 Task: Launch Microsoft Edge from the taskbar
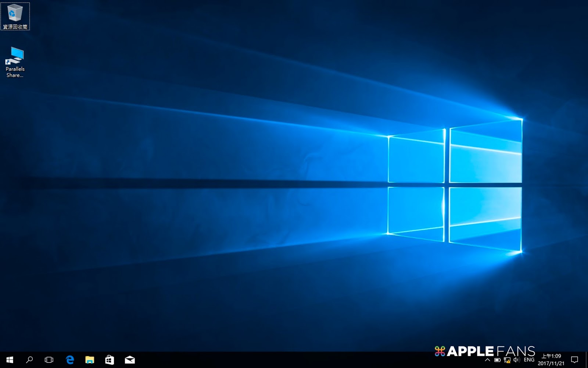[70, 360]
